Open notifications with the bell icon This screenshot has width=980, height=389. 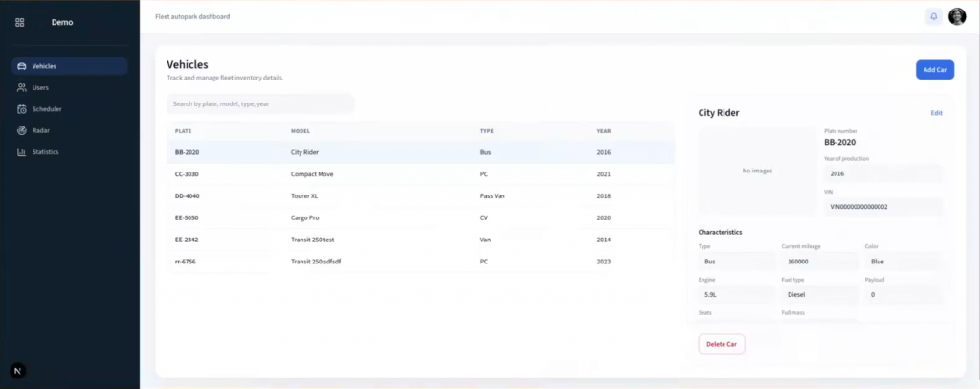pos(933,16)
